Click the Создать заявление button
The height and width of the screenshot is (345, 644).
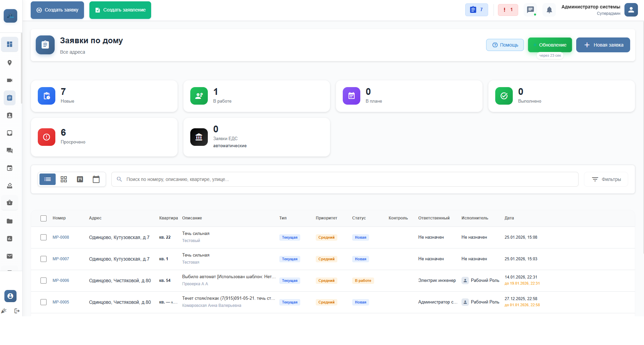tap(120, 10)
